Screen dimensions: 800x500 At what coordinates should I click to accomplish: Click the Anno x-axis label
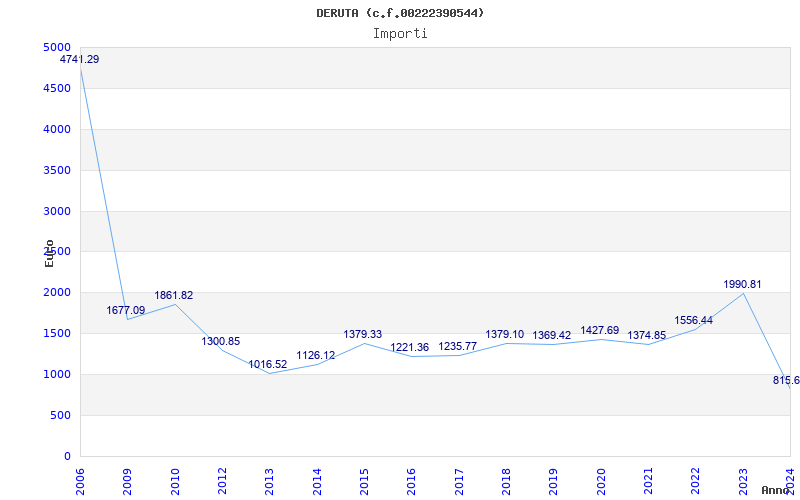(776, 490)
